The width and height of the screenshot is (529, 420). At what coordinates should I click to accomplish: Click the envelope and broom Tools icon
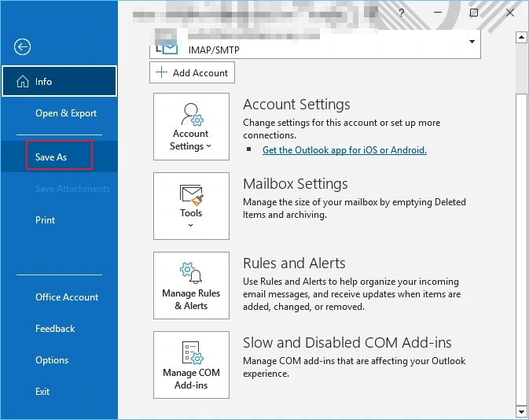(x=191, y=195)
